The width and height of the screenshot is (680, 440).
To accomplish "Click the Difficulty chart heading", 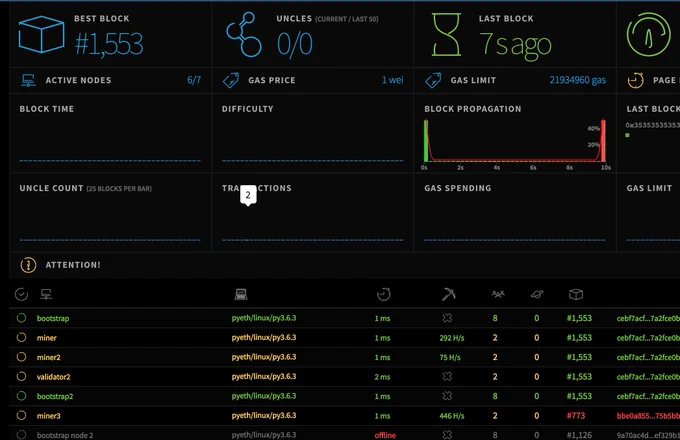I will click(248, 109).
